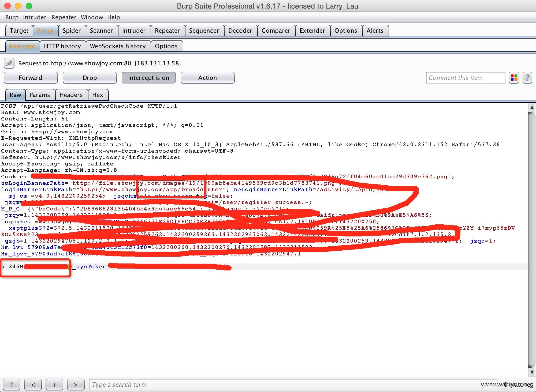Screen dimensions: 536x392
Task: Click the Origin header line
Action: click(57, 132)
